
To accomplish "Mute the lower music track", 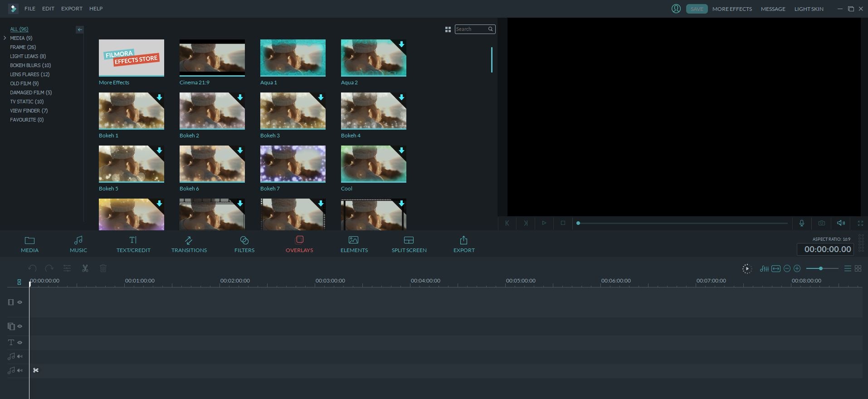I will pos(20,370).
